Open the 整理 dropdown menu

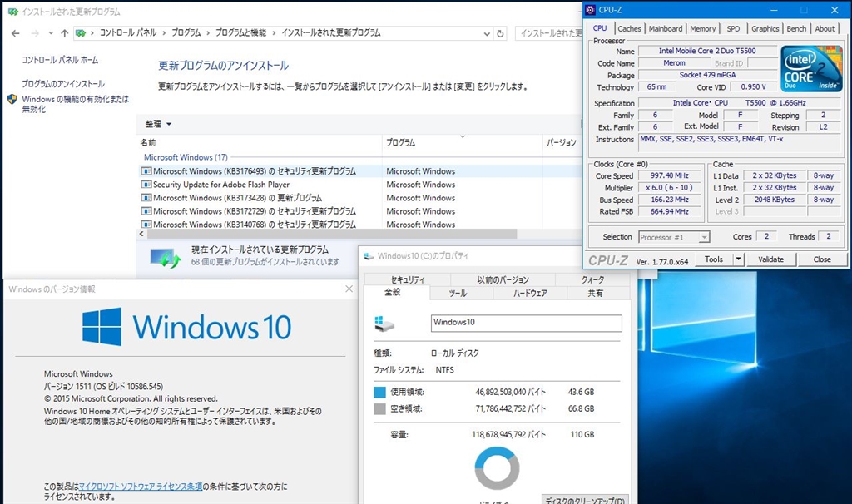[x=158, y=124]
